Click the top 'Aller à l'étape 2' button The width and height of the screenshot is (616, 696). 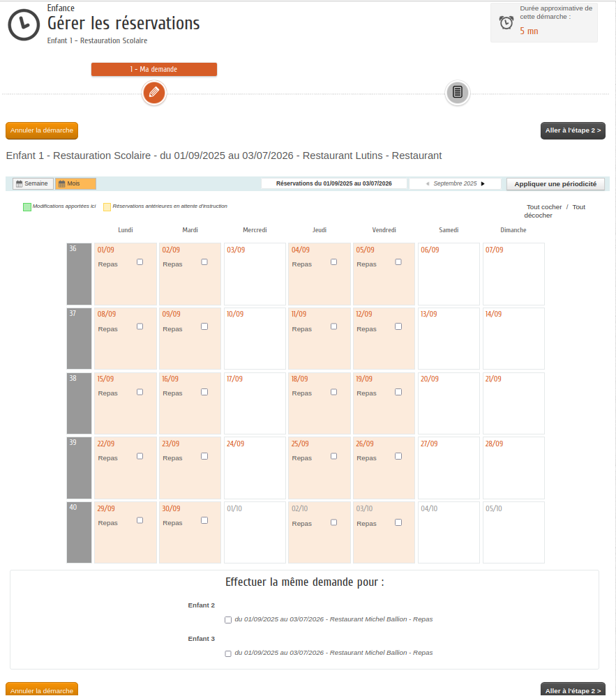tap(573, 130)
